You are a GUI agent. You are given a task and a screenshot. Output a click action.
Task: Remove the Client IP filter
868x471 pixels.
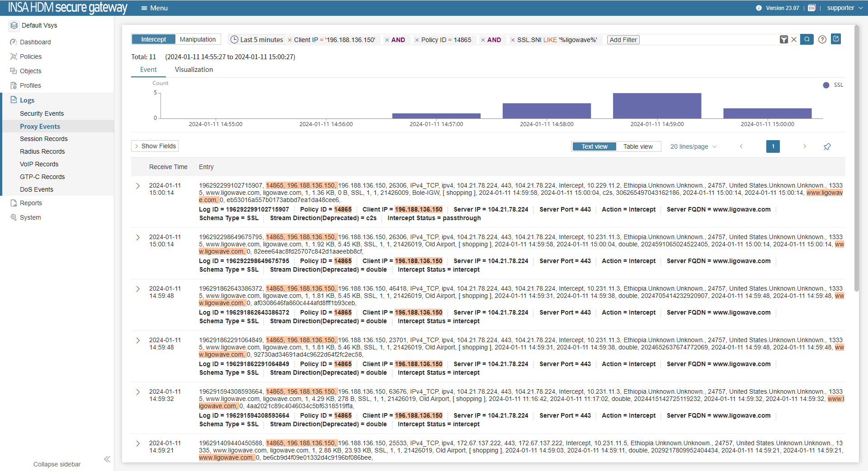tap(290, 40)
